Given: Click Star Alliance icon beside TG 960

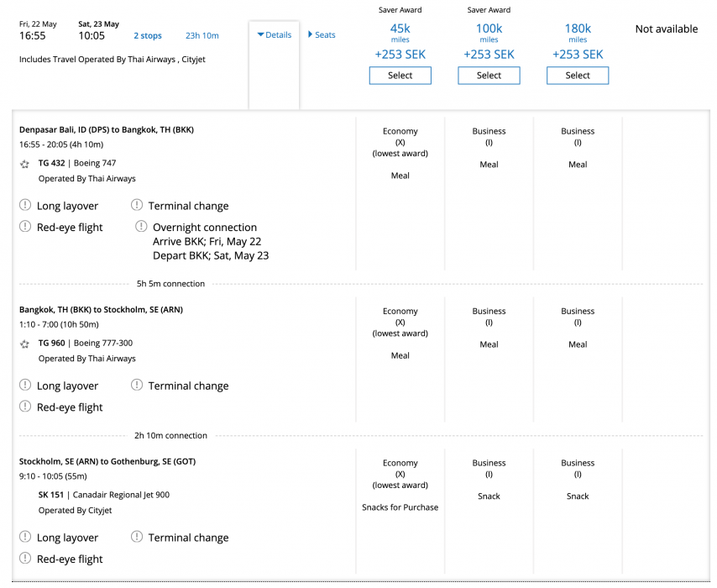Looking at the screenshot, I should click(x=24, y=344).
